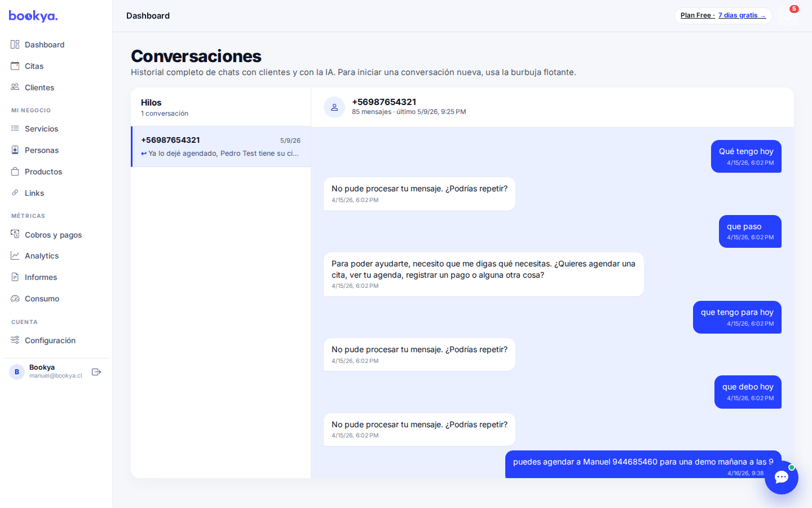The width and height of the screenshot is (812, 508).
Task: Select the 'MÉTRICAS' section label
Action: [28, 216]
